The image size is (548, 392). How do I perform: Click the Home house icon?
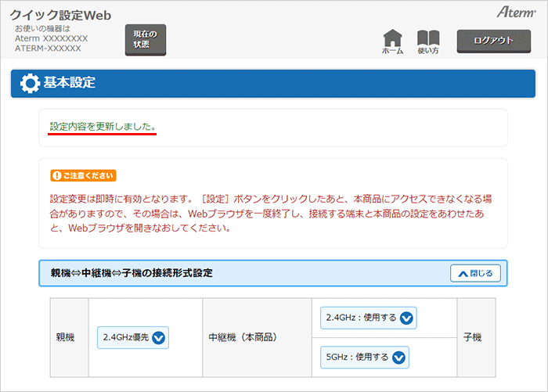tap(392, 38)
